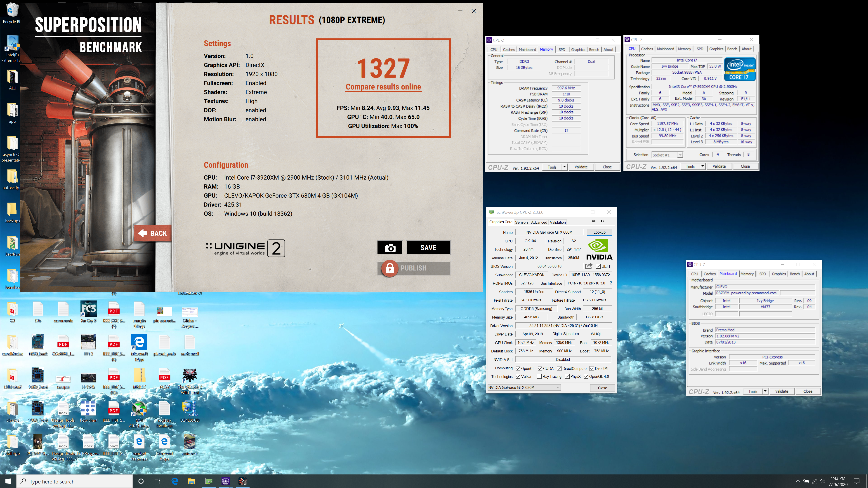Screen dimensions: 868x488
Task: Toggle the OpenGL 4.6 checkbox in GPU-Z
Action: point(586,377)
